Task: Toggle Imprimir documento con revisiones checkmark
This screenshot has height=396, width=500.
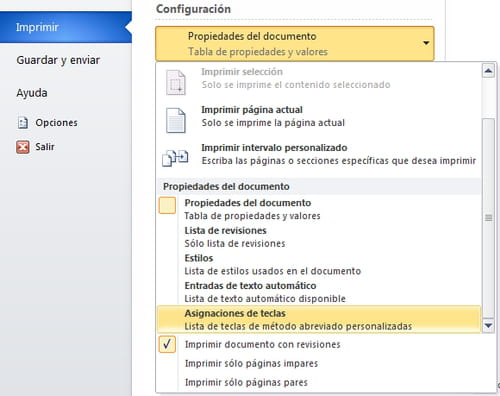Action: 167,344
